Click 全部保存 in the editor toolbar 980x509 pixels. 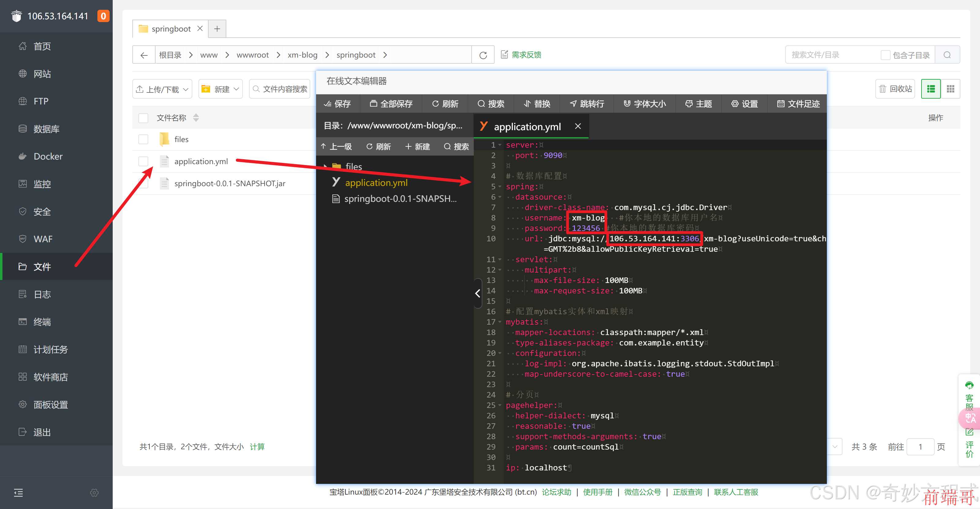click(391, 104)
